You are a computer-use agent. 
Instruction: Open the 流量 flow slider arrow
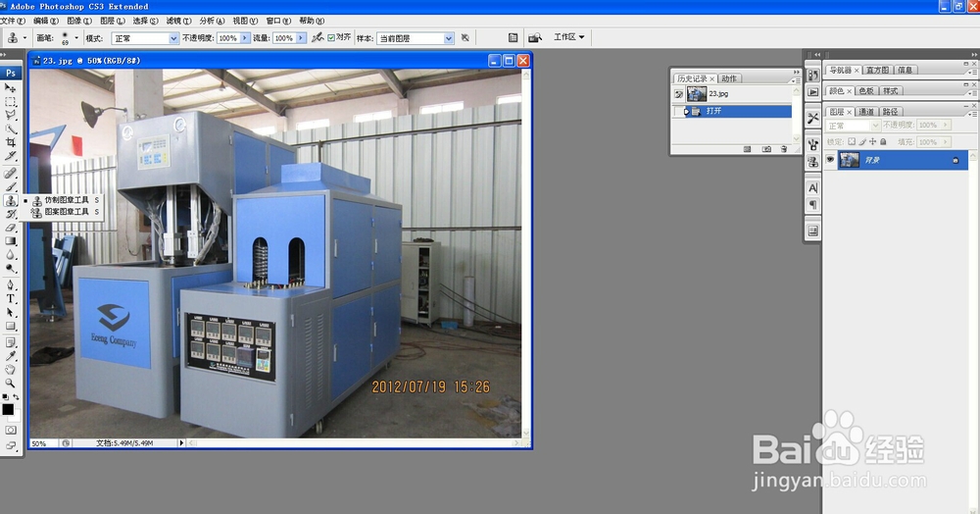point(301,38)
